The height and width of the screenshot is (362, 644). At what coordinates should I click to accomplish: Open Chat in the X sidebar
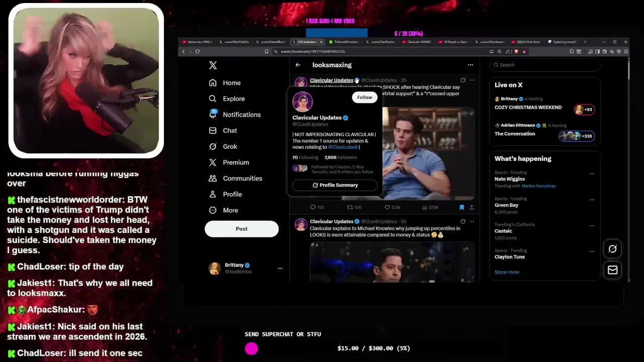pos(223,131)
